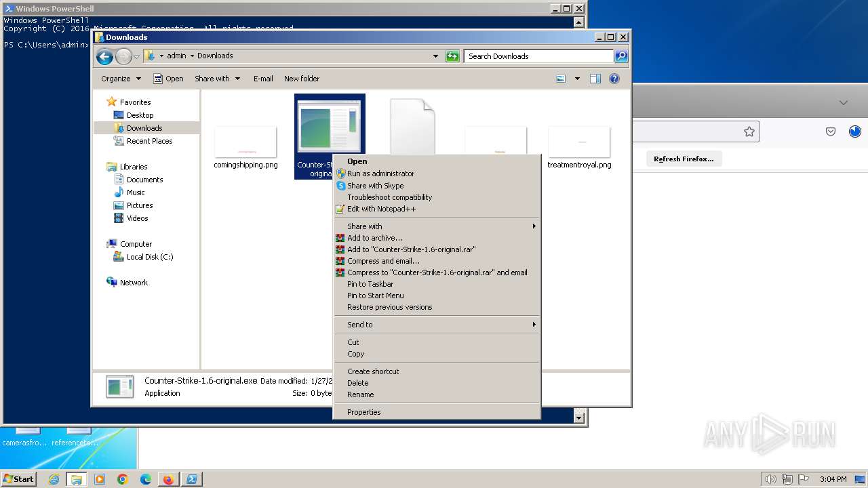Open Chrome from taskbar

(123, 479)
